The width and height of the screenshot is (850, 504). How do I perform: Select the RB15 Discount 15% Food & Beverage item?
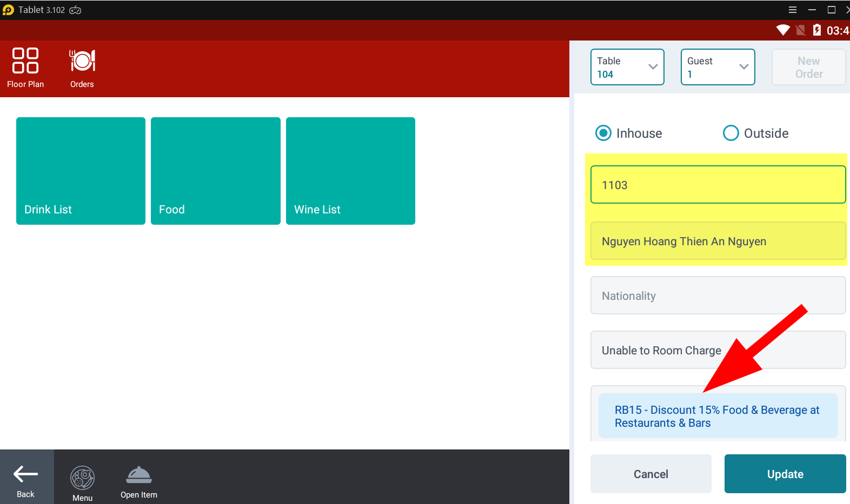(718, 416)
